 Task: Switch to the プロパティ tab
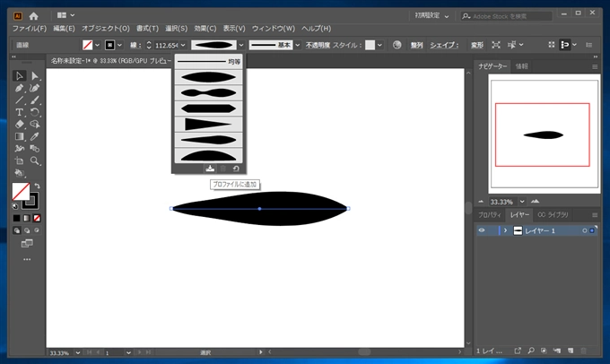[490, 214]
